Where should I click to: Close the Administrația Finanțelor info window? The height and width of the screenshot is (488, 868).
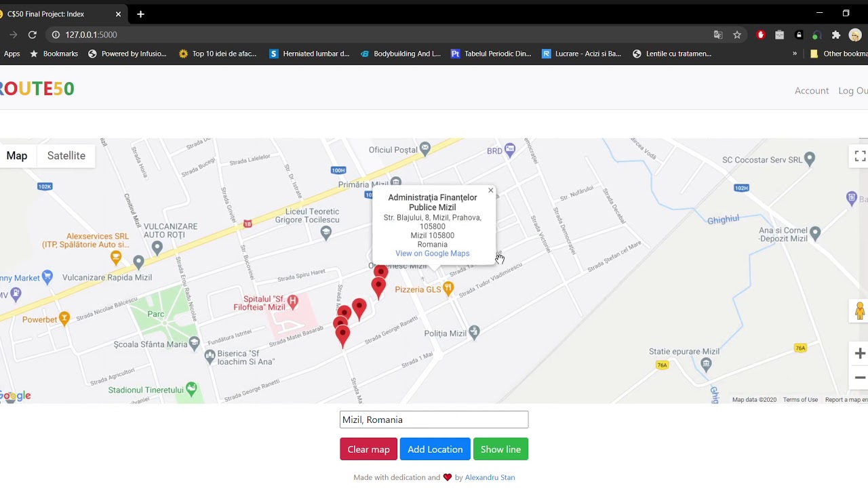[490, 190]
